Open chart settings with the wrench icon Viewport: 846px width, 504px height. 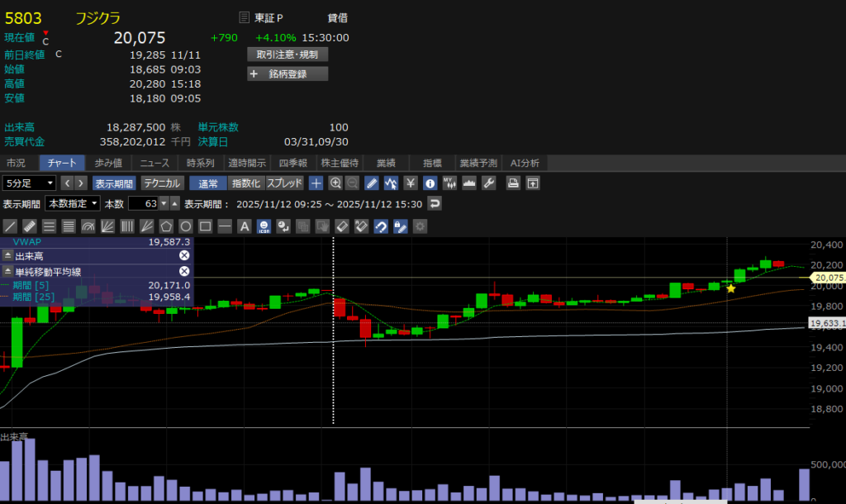[x=488, y=183]
